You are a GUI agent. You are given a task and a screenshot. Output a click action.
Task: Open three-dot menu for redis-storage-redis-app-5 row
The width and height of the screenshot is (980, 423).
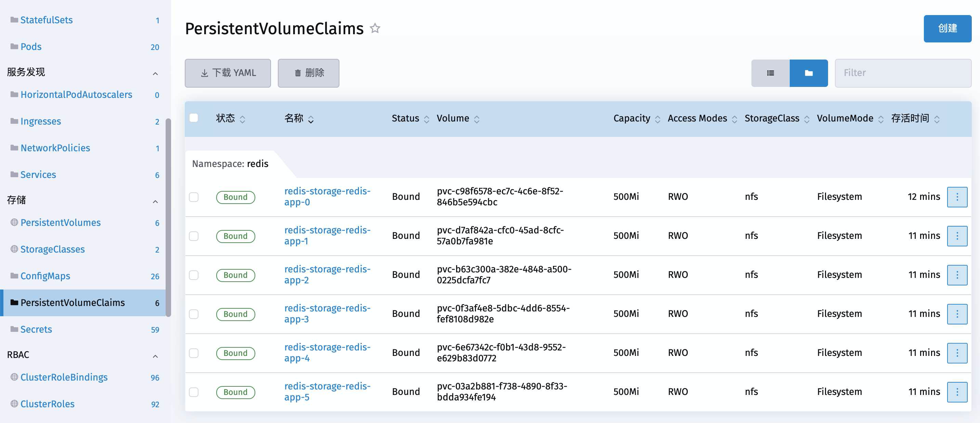957,392
